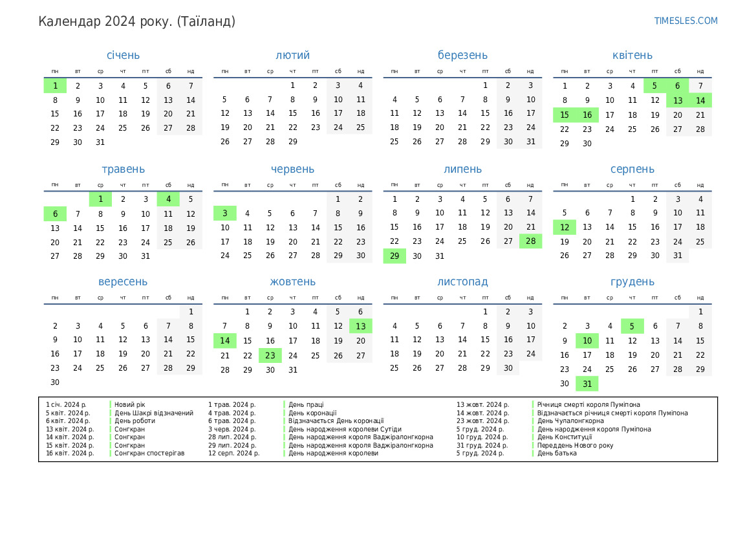Click the 'Календар 2024 року. (Таїланд)' title
This screenshot has height=535, width=756.
coord(137,21)
